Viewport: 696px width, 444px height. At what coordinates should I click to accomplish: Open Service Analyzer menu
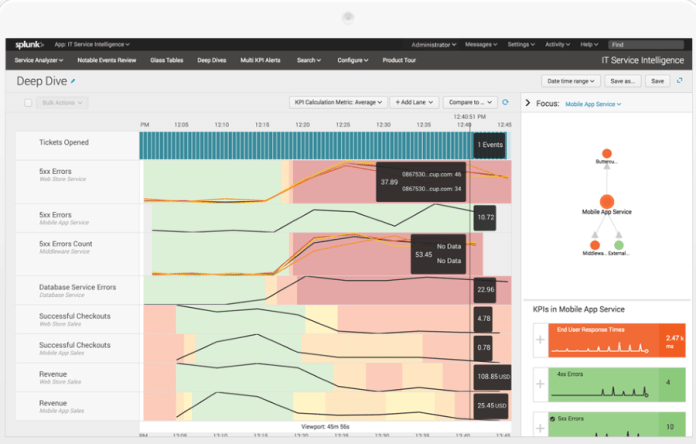click(39, 60)
